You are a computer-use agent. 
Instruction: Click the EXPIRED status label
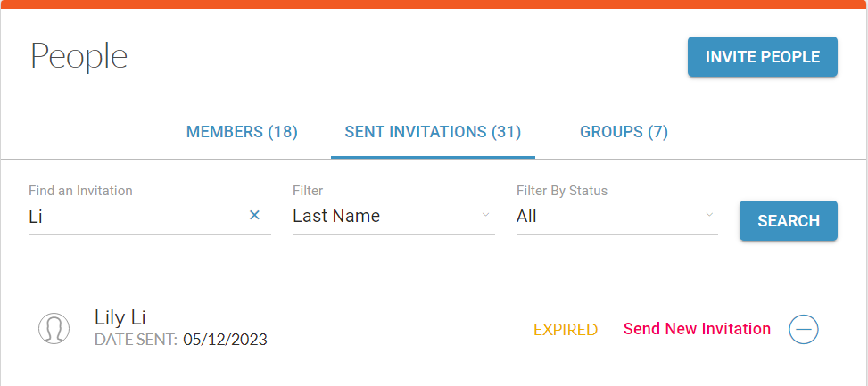click(x=566, y=330)
